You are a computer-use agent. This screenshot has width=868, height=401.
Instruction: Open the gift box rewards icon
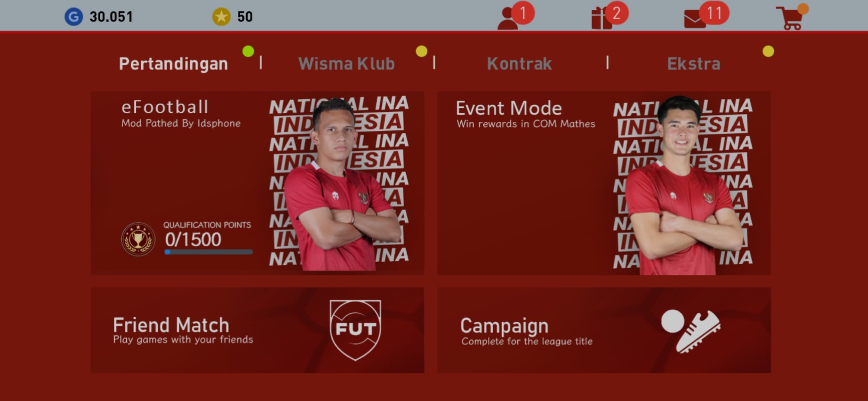(x=602, y=19)
